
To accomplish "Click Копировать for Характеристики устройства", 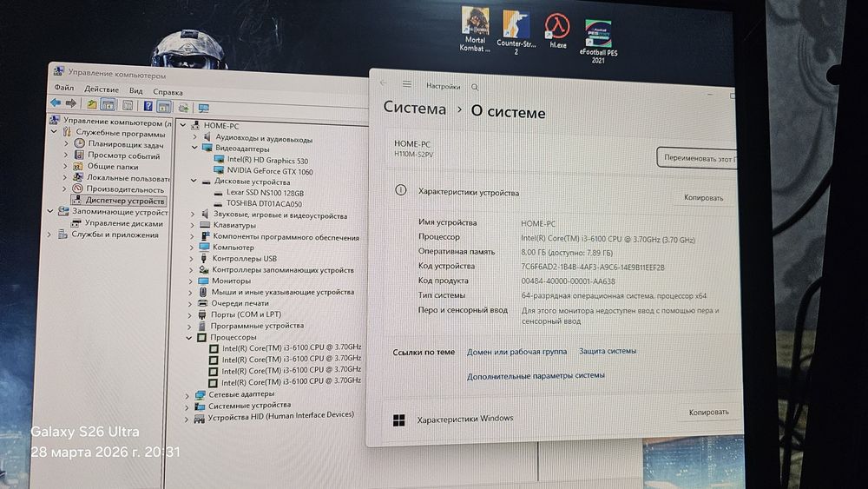I will [x=703, y=198].
